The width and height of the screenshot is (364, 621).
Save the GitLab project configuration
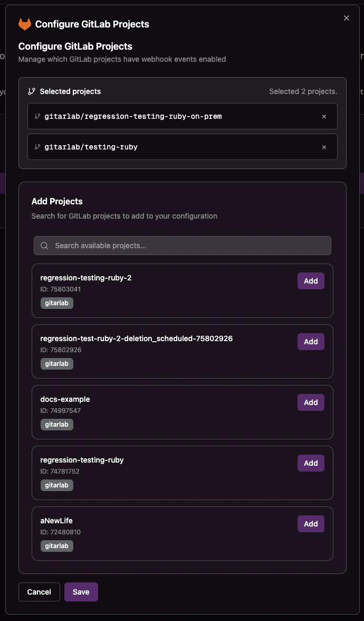coord(81,592)
